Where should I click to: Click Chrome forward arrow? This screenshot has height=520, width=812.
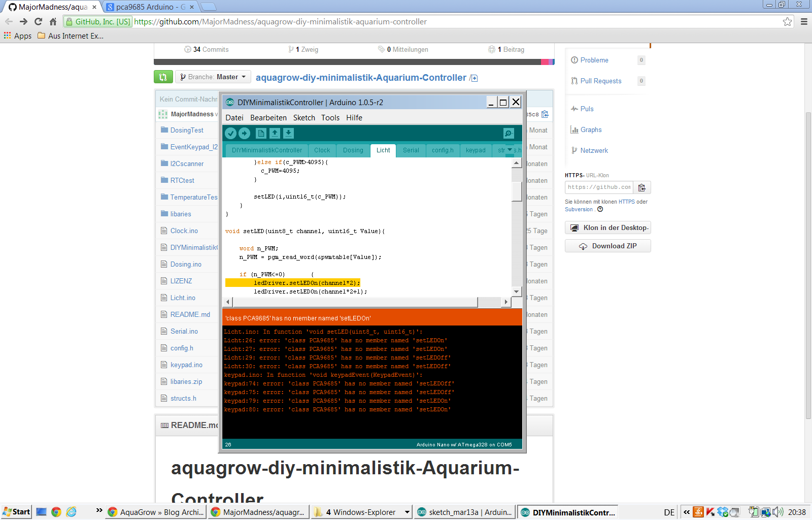(x=23, y=21)
